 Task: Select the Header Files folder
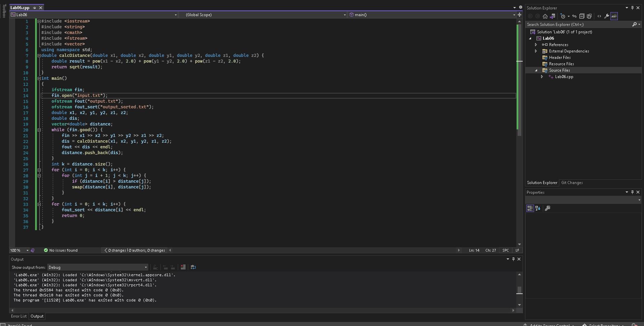(x=560, y=58)
